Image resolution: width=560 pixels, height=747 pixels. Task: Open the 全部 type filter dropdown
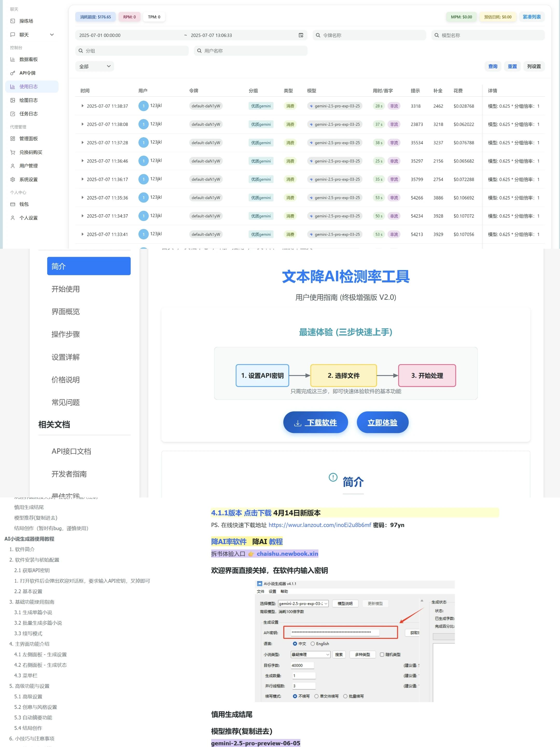tap(95, 66)
